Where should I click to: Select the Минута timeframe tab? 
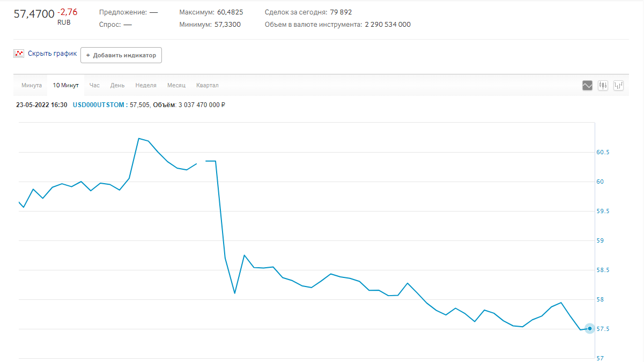point(32,86)
